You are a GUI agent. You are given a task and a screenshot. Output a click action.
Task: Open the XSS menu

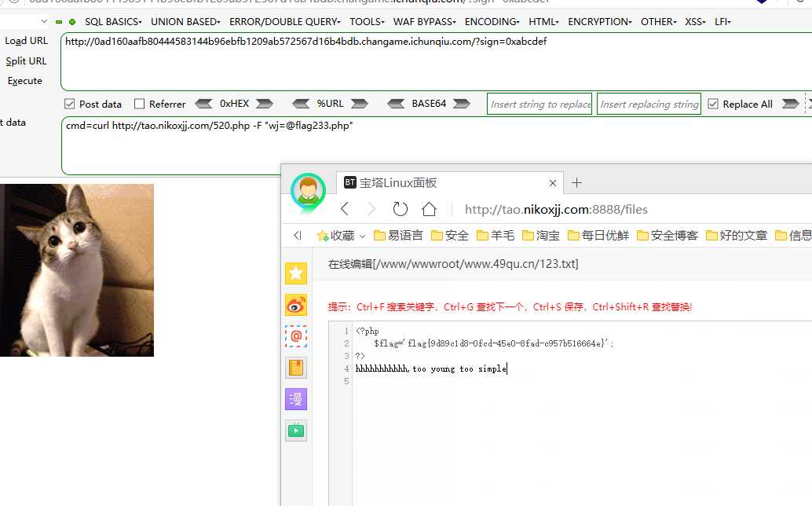point(695,22)
